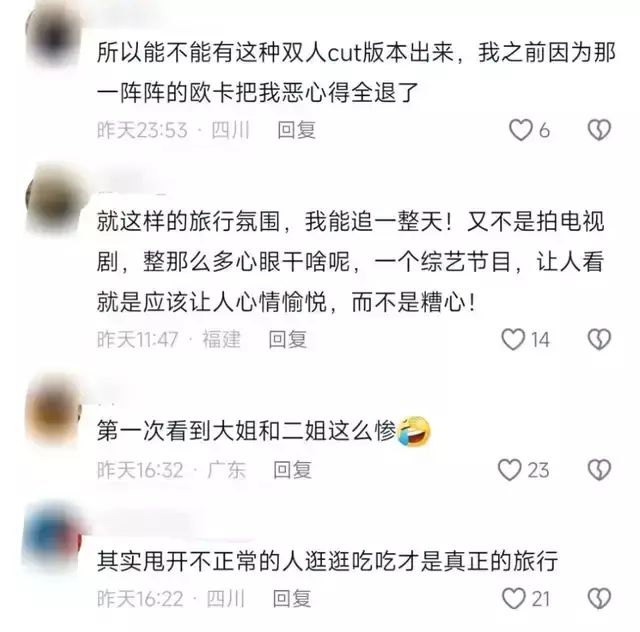Reply to the comment posted 昨天16:32
This screenshot has width=640, height=632.
coord(292,470)
